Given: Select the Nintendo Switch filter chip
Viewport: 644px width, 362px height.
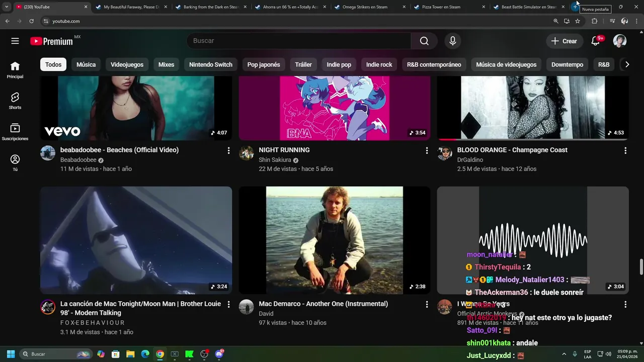Looking at the screenshot, I should 211,64.
